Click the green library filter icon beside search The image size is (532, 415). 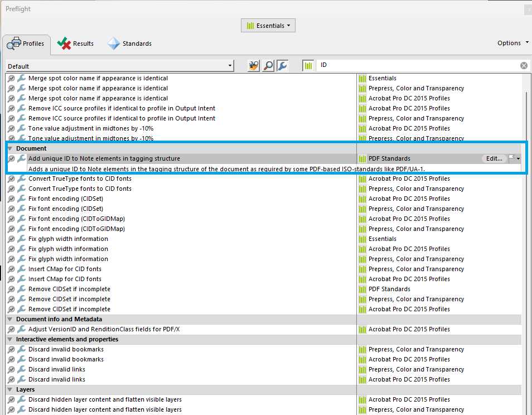[x=308, y=66]
